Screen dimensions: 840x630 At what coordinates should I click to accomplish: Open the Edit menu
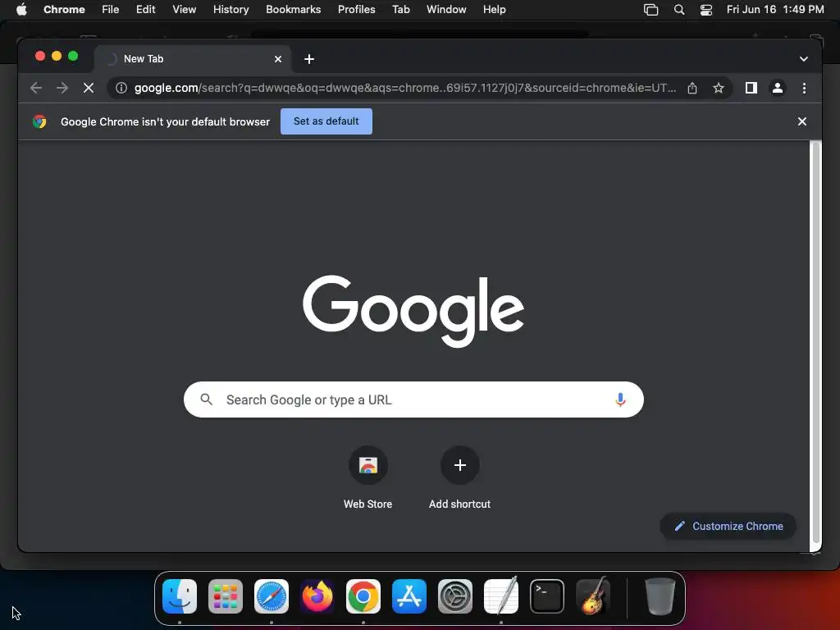(146, 9)
